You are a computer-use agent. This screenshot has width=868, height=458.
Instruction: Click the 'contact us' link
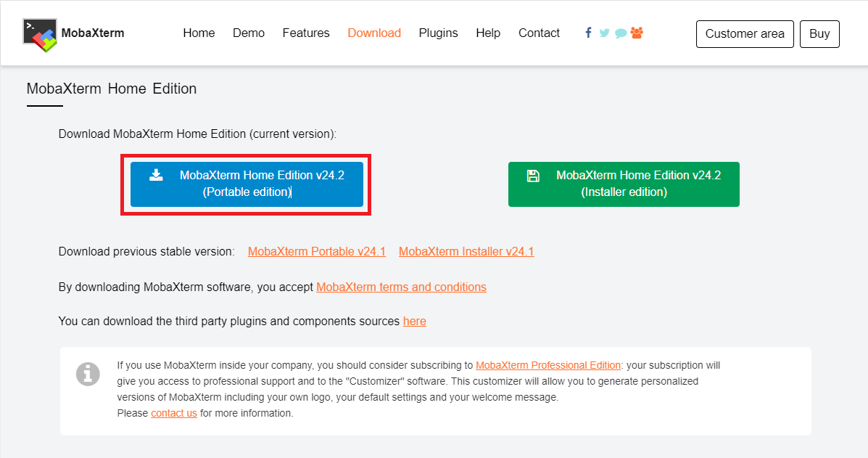(x=174, y=413)
